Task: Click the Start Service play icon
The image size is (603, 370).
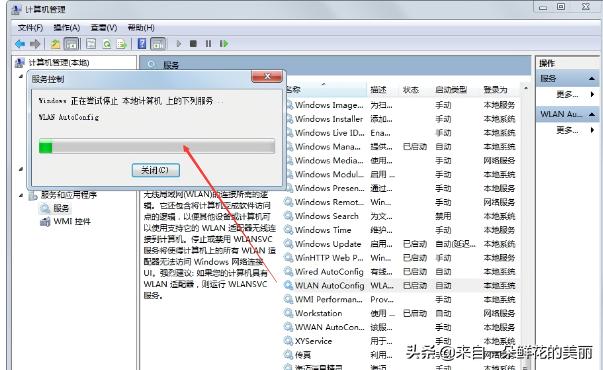Action: pyautogui.click(x=179, y=44)
